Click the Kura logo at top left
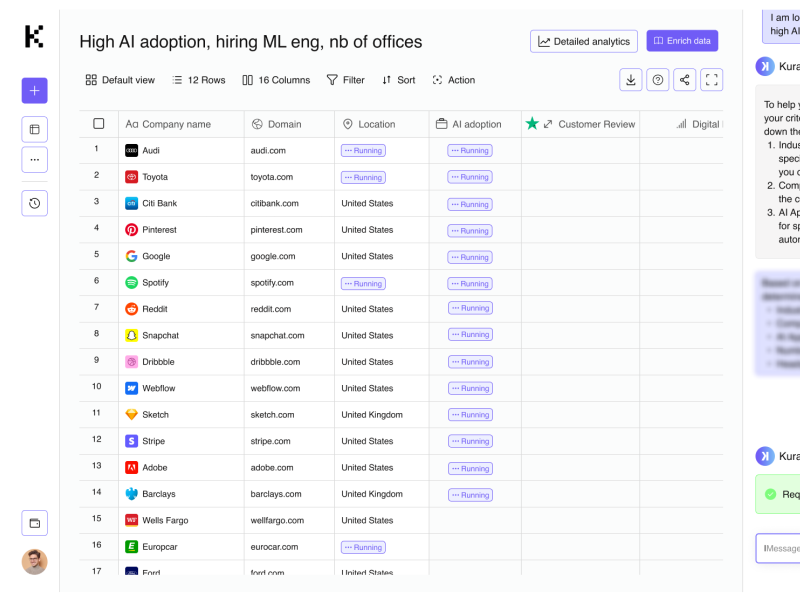The height and width of the screenshot is (600, 800). click(x=34, y=37)
